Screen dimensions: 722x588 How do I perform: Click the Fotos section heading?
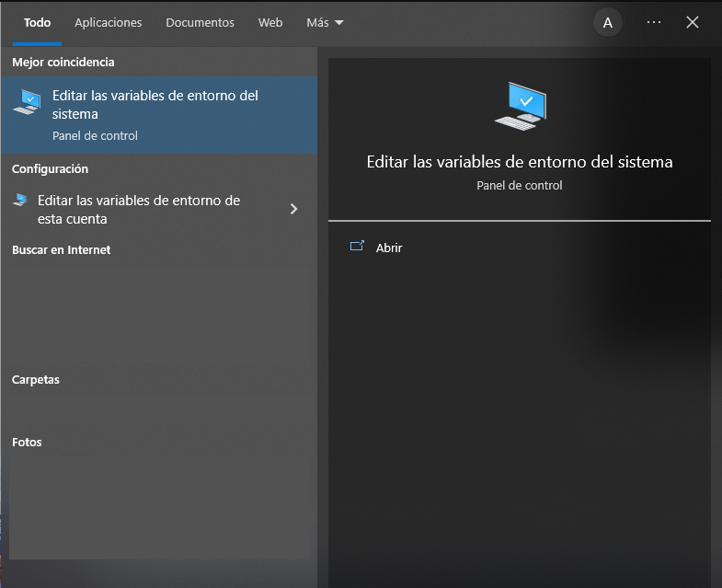[27, 442]
